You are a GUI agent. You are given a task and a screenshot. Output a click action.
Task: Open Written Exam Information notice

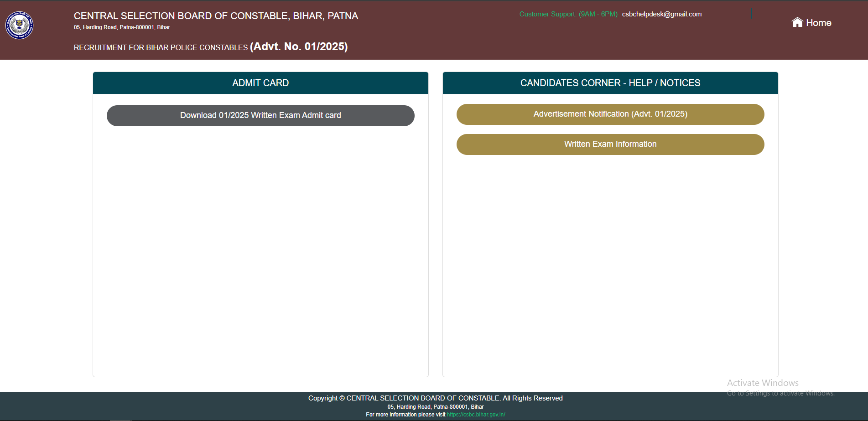(x=610, y=144)
